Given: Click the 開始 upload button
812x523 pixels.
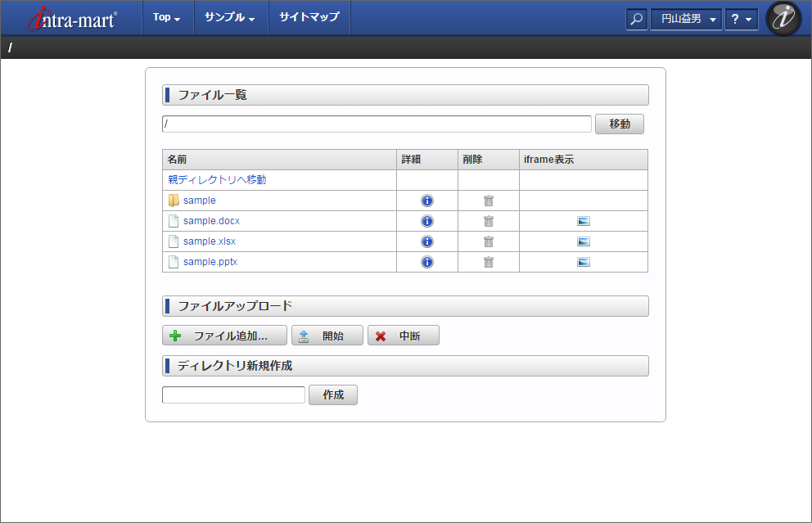Looking at the screenshot, I should click(327, 336).
